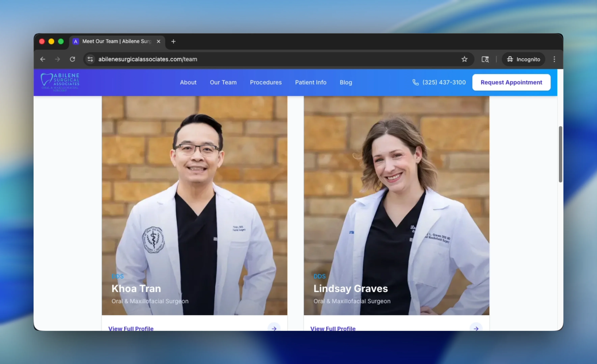Click the Abilene Surgical Associates logo
The image size is (597, 364).
click(60, 82)
